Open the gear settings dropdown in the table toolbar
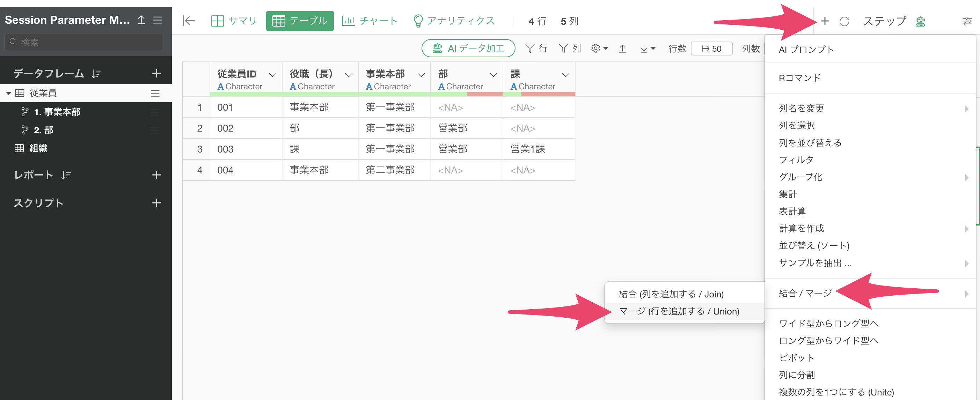Image resolution: width=980 pixels, height=400 pixels. 599,49
